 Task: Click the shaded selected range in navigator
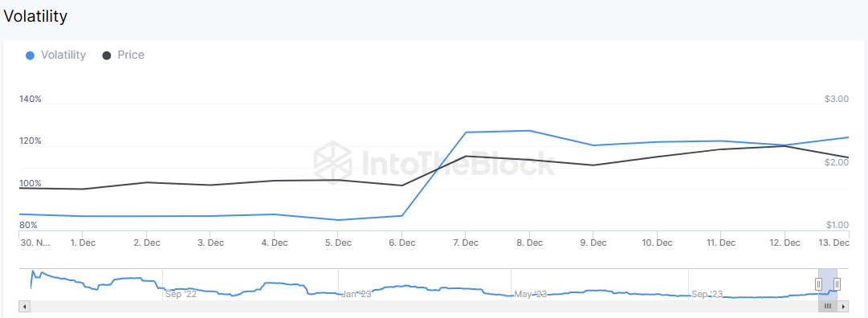tap(828, 284)
